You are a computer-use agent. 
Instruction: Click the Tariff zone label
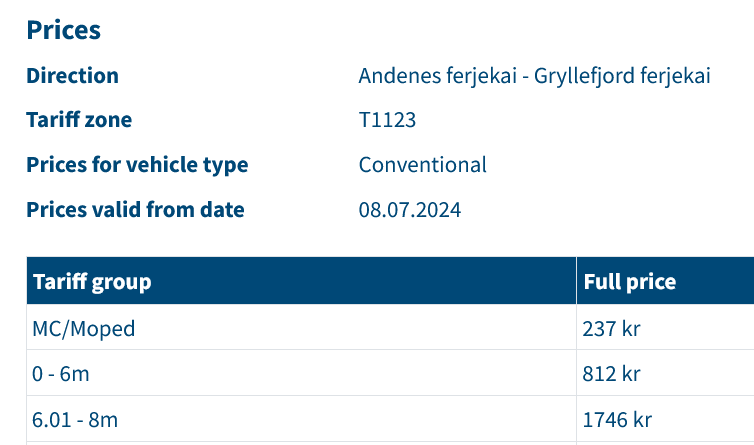79,120
